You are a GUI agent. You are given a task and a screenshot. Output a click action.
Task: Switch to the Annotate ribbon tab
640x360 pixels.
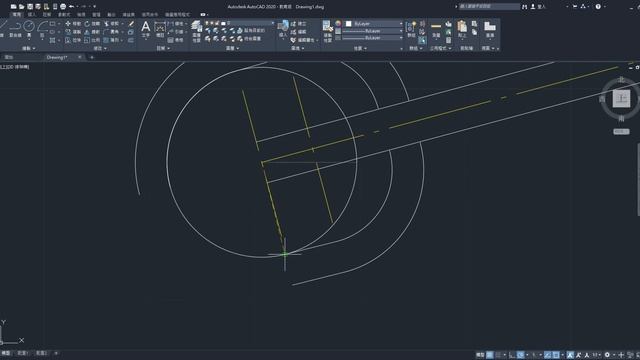point(47,14)
